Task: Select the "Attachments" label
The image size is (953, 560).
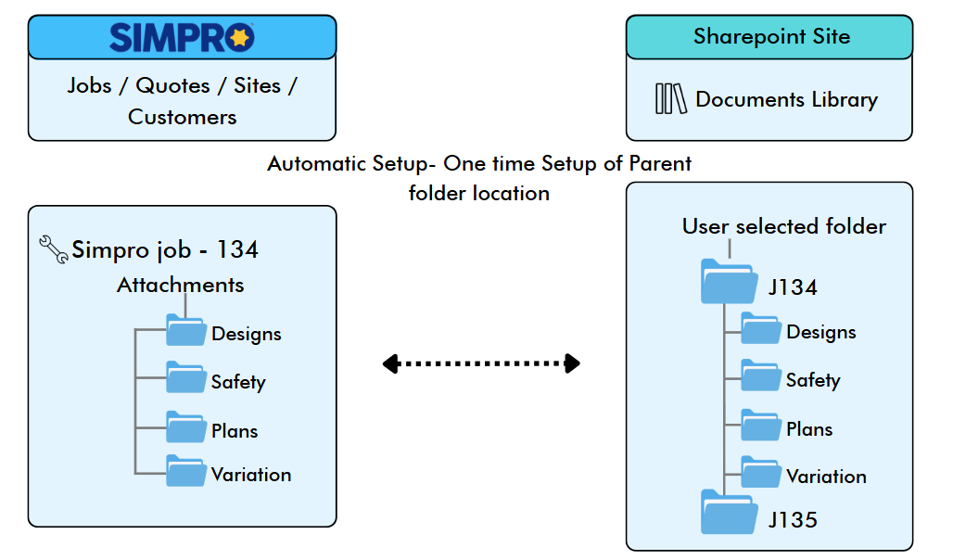Action: pos(181,286)
